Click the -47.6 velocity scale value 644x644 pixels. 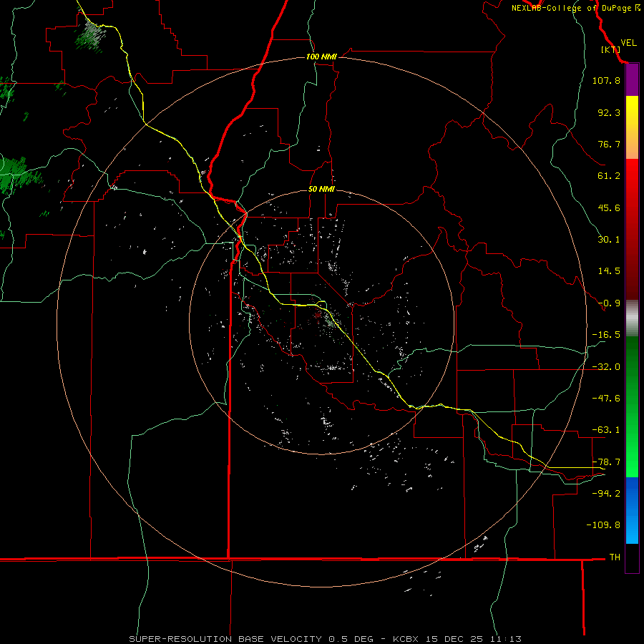pyautogui.click(x=606, y=399)
